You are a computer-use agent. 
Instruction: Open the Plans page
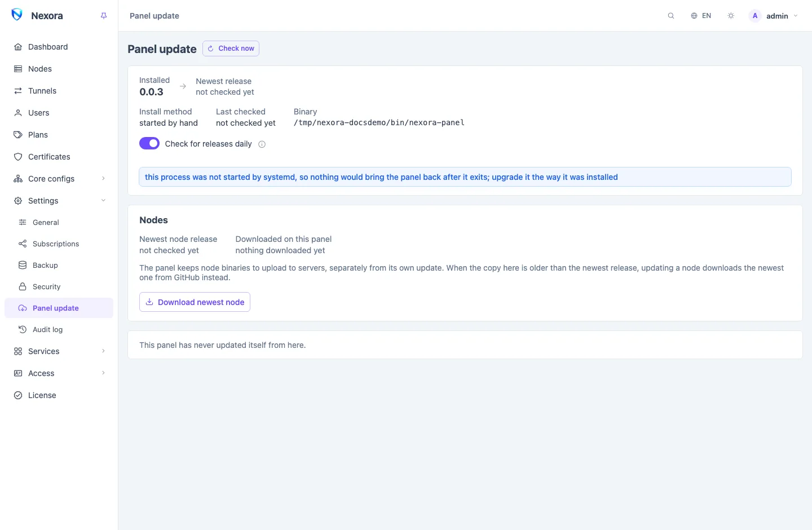(59, 135)
